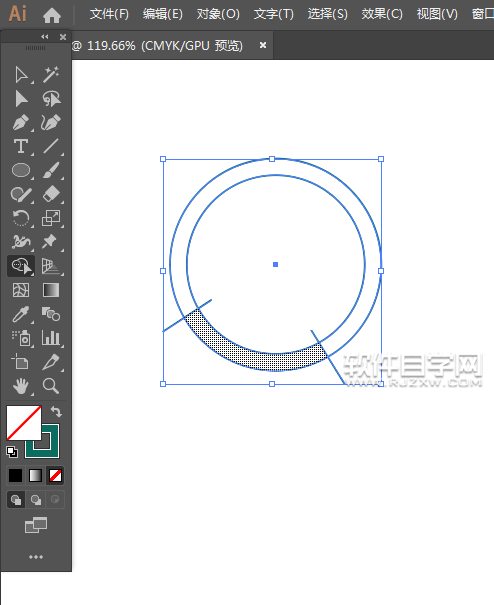Enable Draw Inside mode
494x605 pixels.
pyautogui.click(x=55, y=500)
